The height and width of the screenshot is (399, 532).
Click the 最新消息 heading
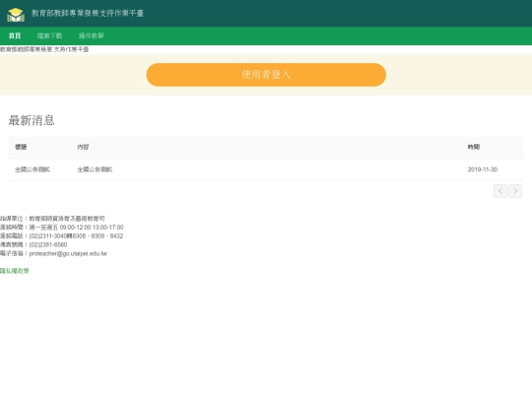coord(32,120)
